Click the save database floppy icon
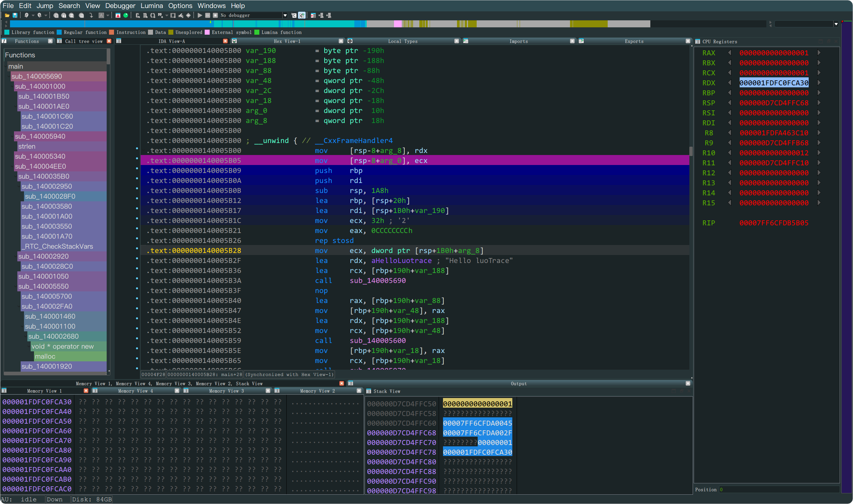This screenshot has height=504, width=853. point(15,15)
